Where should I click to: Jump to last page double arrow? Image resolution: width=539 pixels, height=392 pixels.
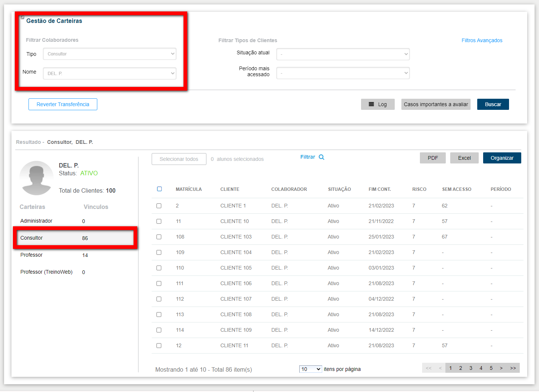(x=513, y=368)
